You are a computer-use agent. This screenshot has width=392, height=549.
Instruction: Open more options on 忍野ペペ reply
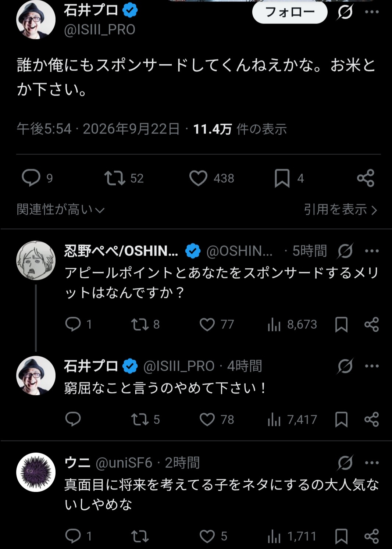point(372,251)
